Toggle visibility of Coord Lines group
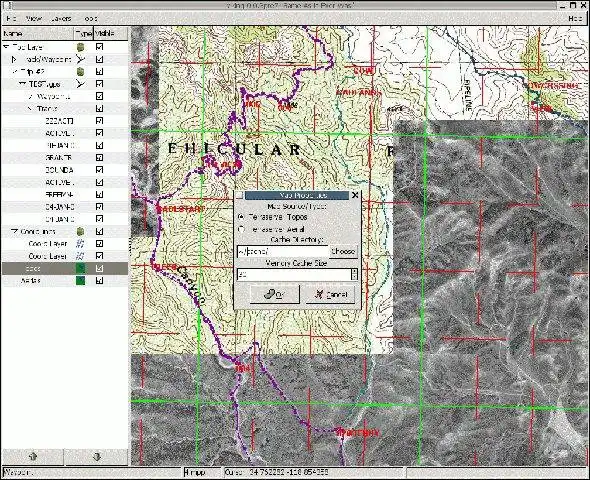 tap(99, 231)
